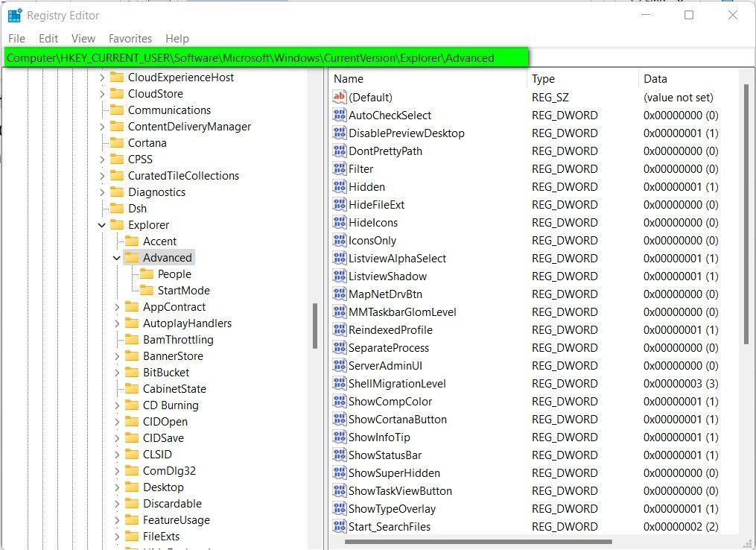The height and width of the screenshot is (550, 756).
Task: Select the Discardable key
Action: tap(172, 504)
